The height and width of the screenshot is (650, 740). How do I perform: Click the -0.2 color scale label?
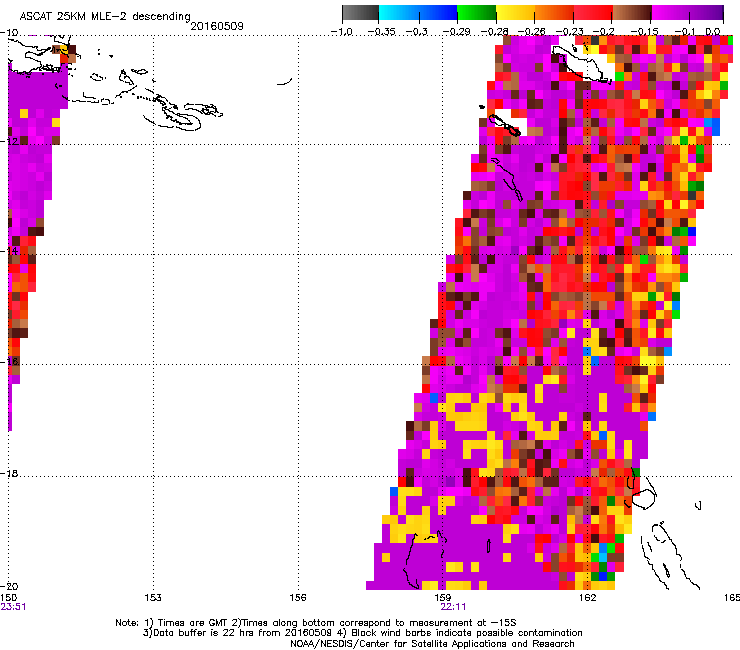[603, 32]
